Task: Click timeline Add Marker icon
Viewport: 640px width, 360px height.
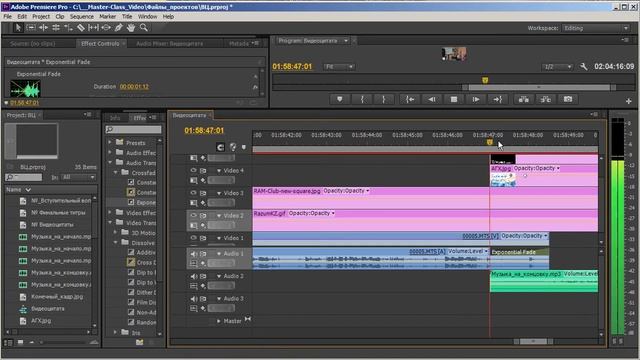Action: (x=244, y=147)
